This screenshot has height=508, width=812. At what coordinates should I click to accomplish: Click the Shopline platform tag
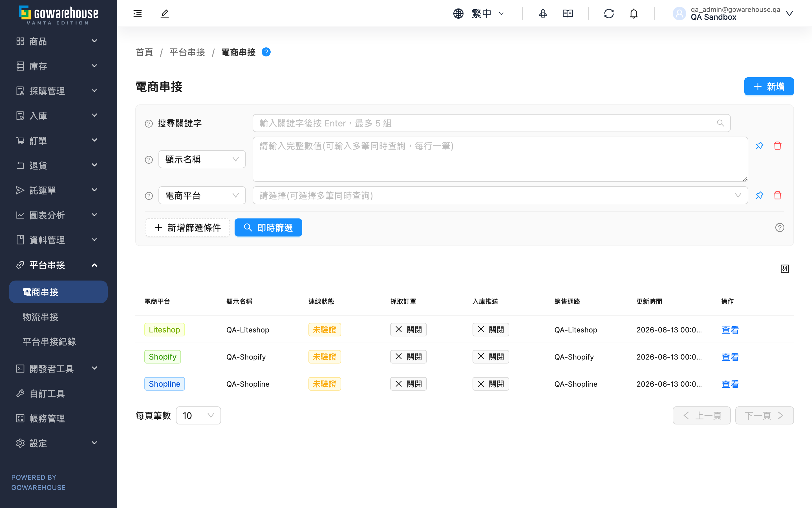pos(164,384)
